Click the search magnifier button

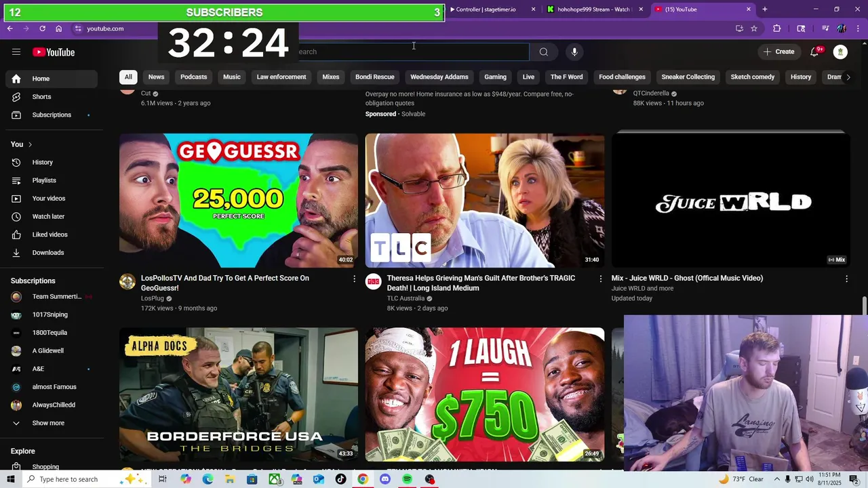(x=544, y=52)
